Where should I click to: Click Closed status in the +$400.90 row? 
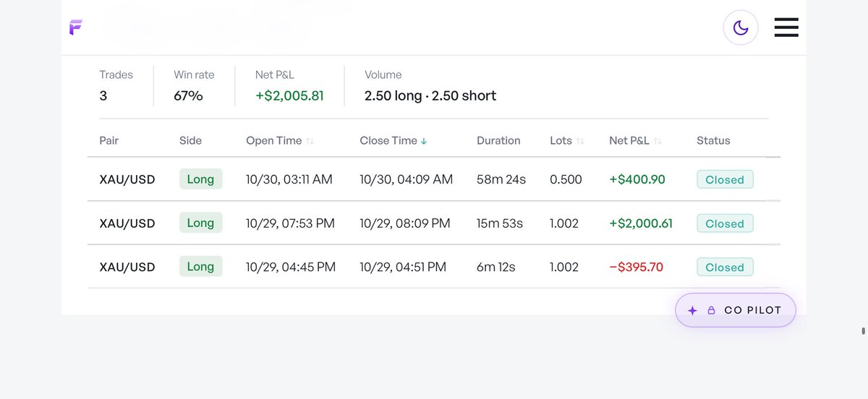[x=725, y=180]
